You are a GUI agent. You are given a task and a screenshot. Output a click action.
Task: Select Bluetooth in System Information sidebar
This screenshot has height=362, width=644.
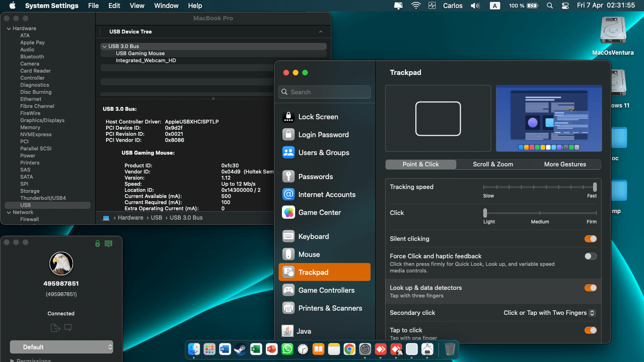tap(32, 57)
